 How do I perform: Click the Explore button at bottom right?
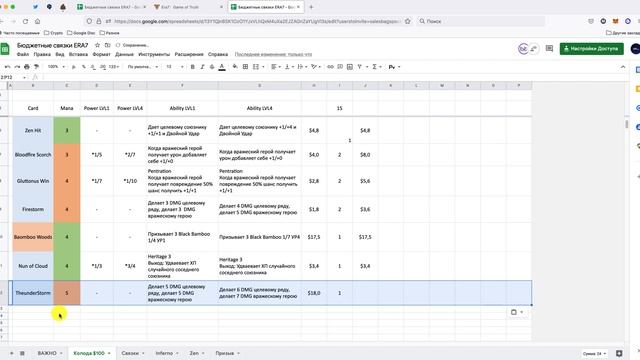click(x=619, y=353)
